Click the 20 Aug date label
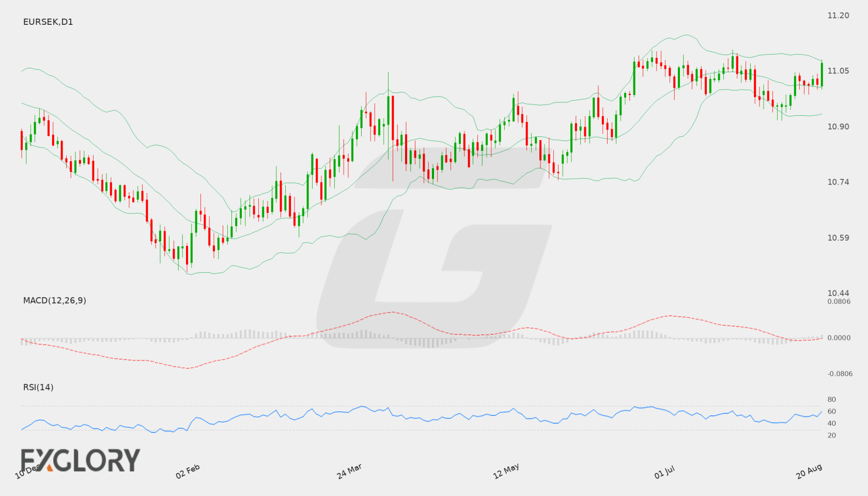 click(809, 471)
